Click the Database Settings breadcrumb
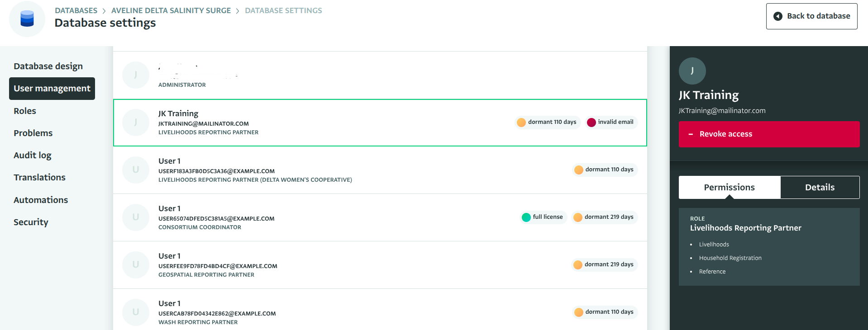 tap(283, 10)
